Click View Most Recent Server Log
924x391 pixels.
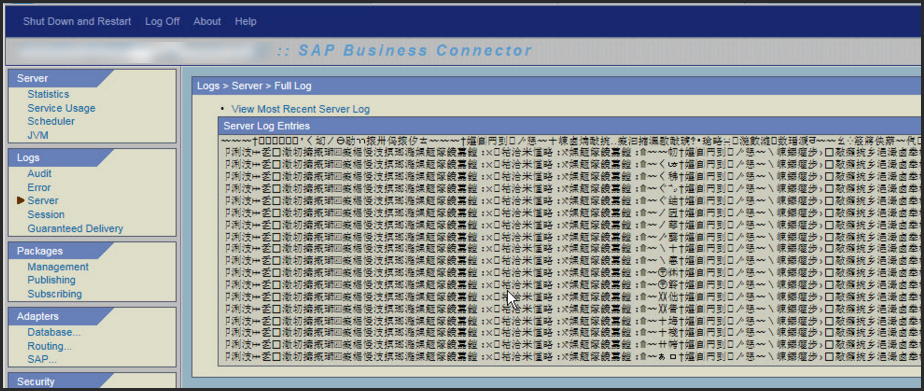[x=301, y=109]
